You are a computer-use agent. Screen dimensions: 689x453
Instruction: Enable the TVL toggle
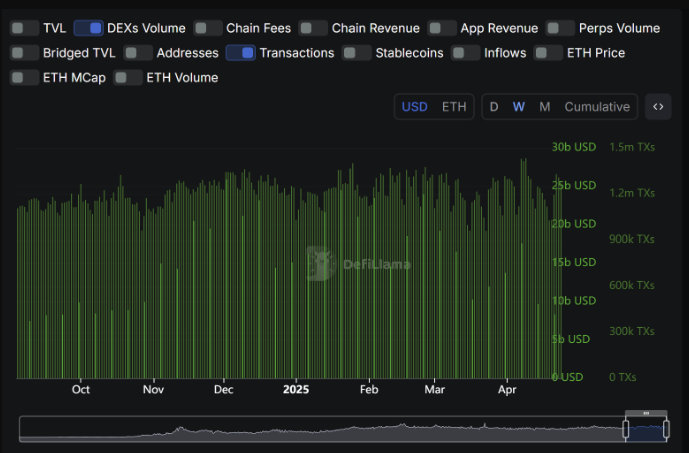click(x=24, y=28)
